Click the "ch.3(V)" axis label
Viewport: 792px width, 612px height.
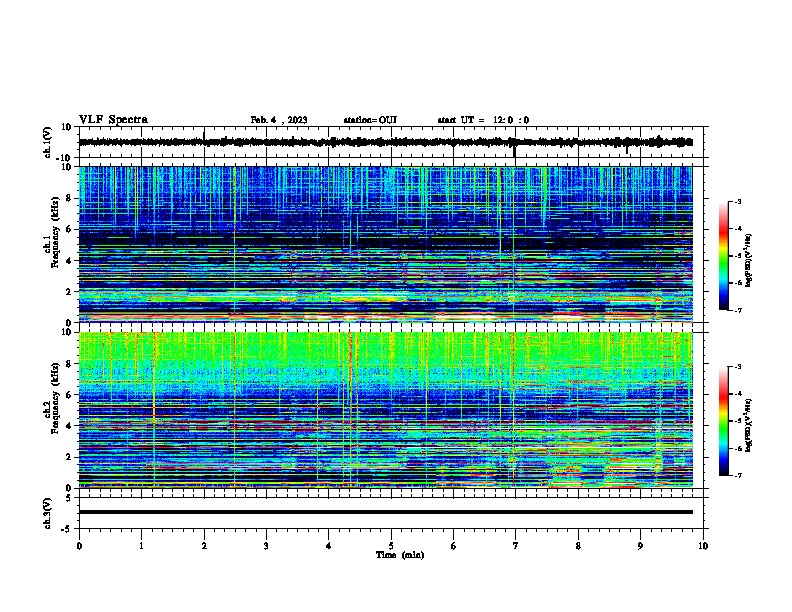(48, 513)
